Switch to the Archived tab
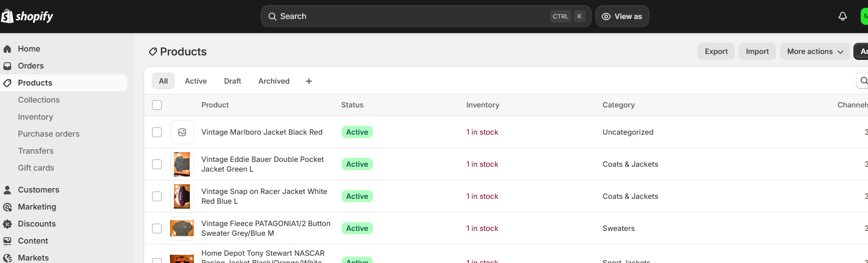Image resolution: width=868 pixels, height=263 pixels. 274,81
